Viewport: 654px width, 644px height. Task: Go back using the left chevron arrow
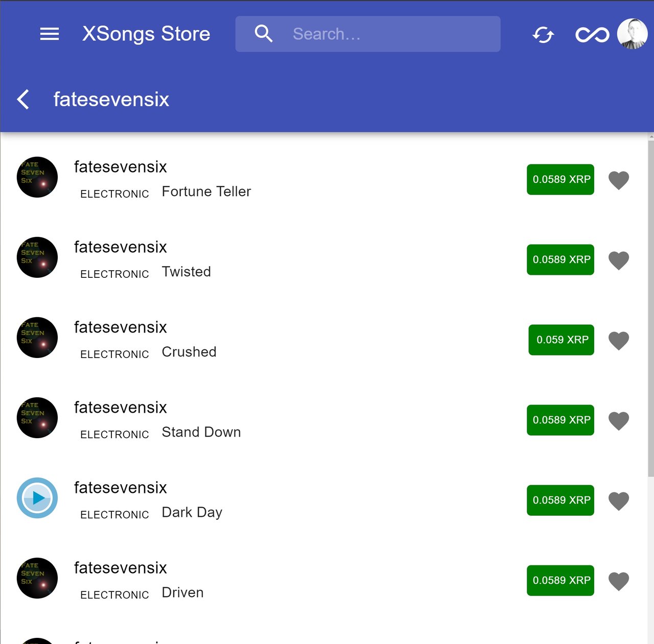point(23,99)
